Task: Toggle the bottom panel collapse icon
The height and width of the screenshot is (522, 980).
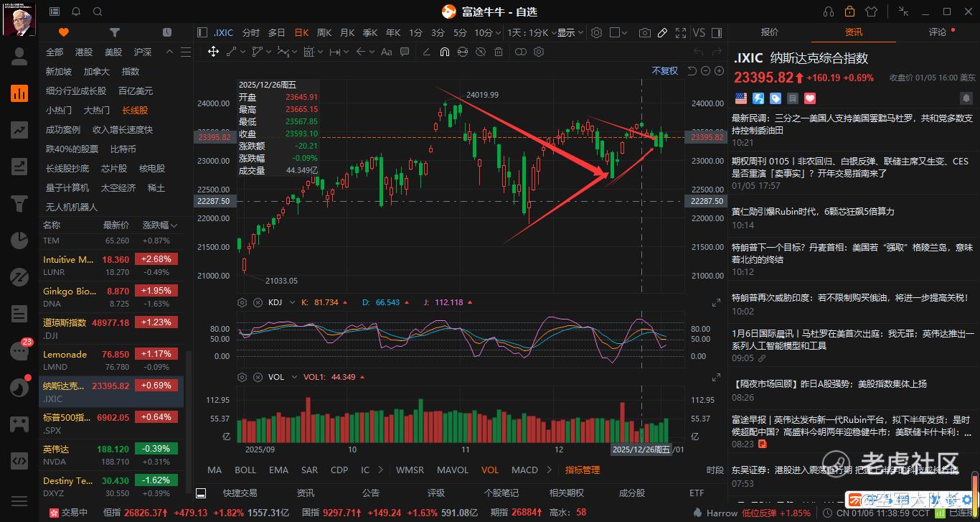Action: (201, 493)
